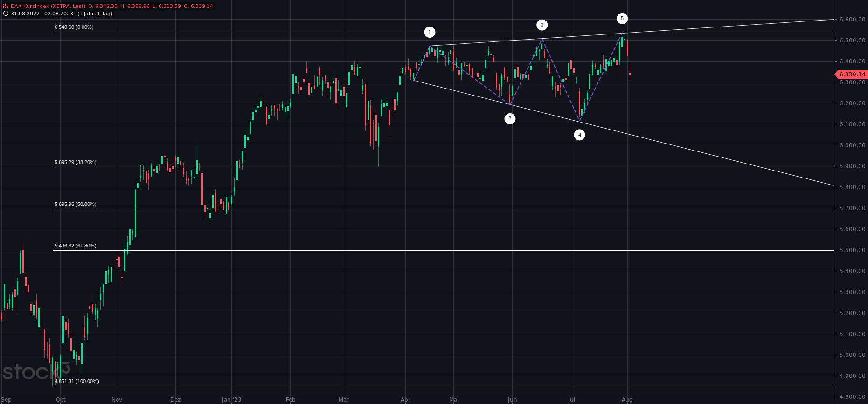The height and width of the screenshot is (404, 868).
Task: Select Fibonacci label 5.895,29 (38.20%)
Action: point(76,162)
